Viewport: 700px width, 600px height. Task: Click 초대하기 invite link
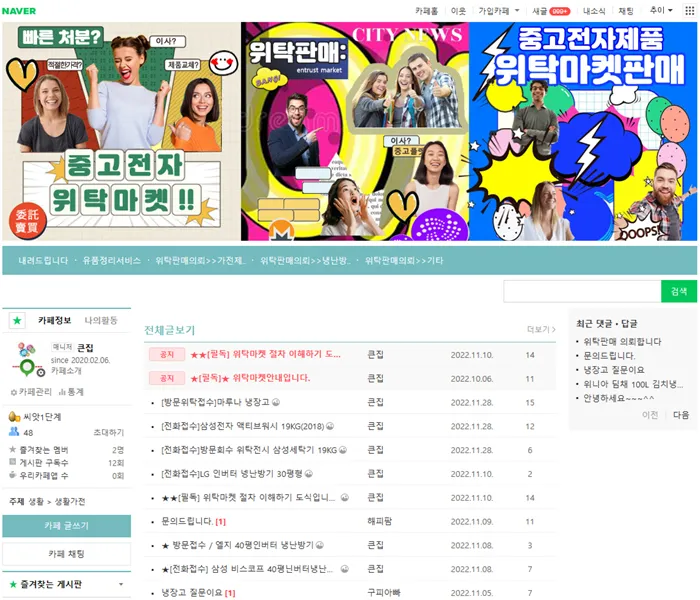point(108,432)
